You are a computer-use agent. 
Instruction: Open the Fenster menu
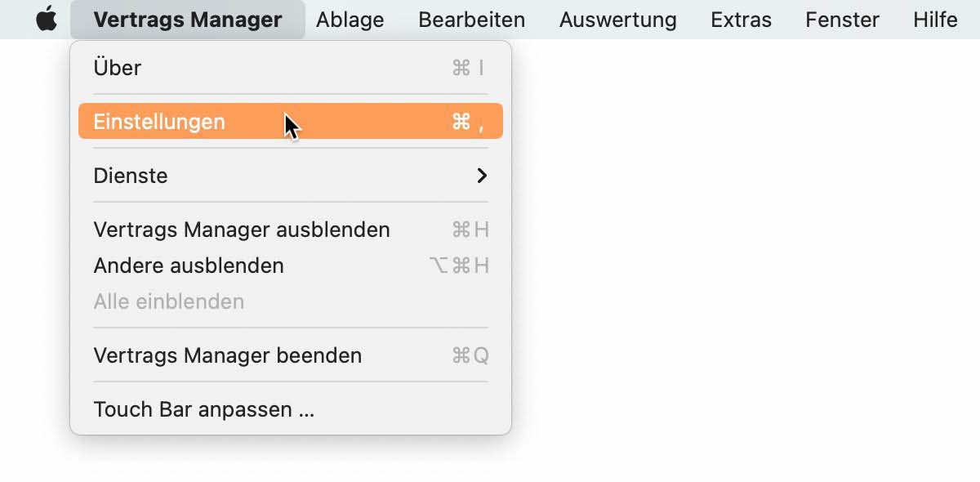pyautogui.click(x=842, y=20)
